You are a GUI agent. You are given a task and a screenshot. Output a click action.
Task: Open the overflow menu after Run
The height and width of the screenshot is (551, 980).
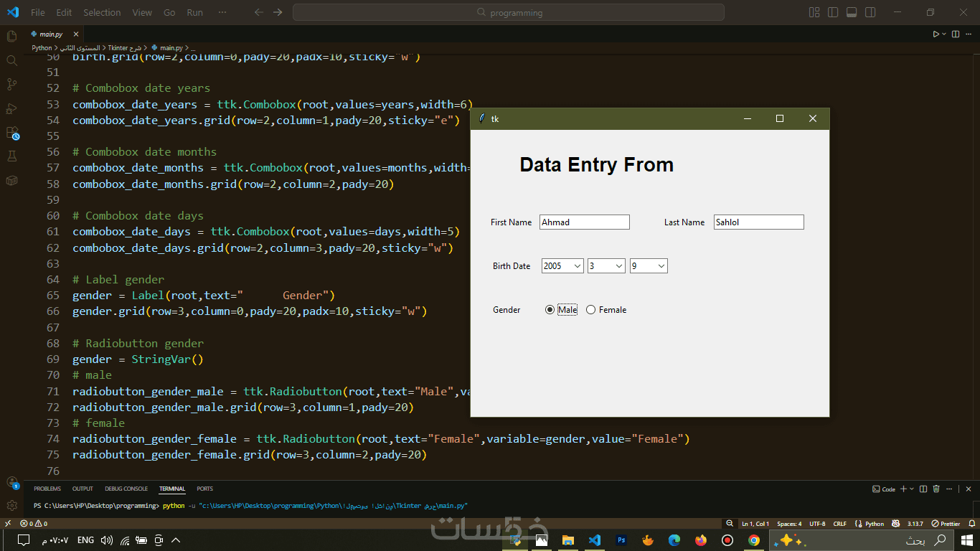pos(222,12)
